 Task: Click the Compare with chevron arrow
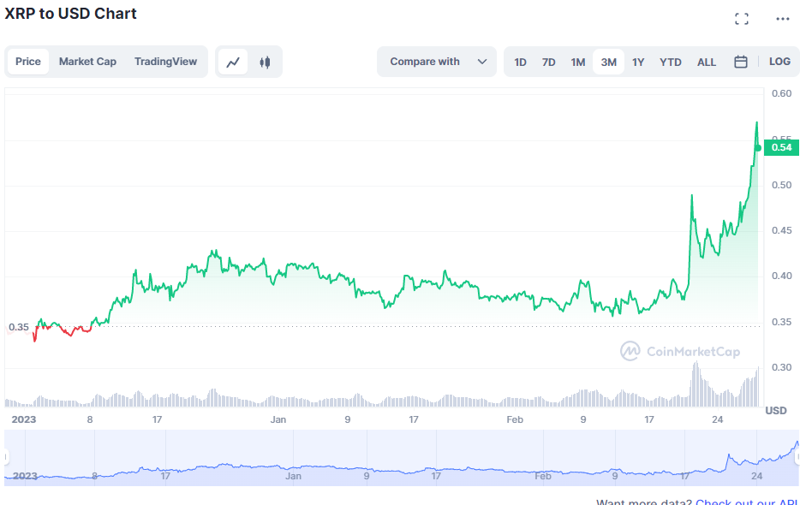[482, 62]
